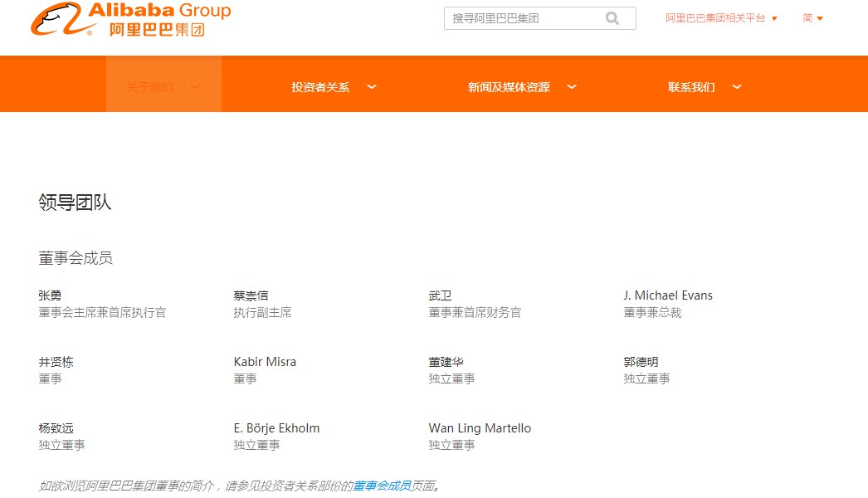
Task: Focus the 搜寻阿里巴巴集团 search field
Action: tap(539, 18)
